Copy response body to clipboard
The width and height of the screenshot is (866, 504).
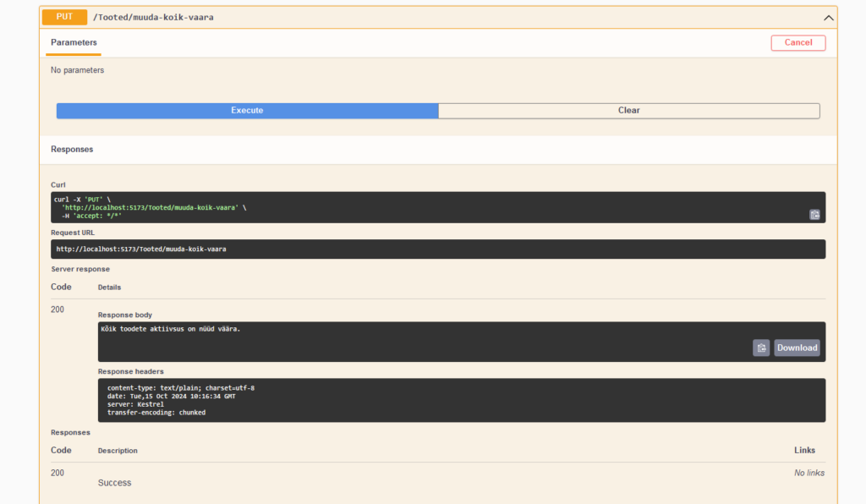tap(761, 348)
